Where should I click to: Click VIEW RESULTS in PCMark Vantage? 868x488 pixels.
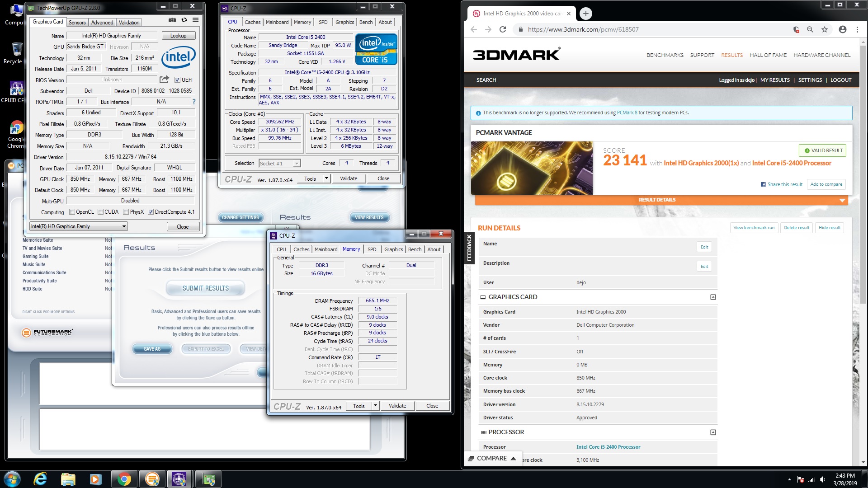[x=369, y=217]
